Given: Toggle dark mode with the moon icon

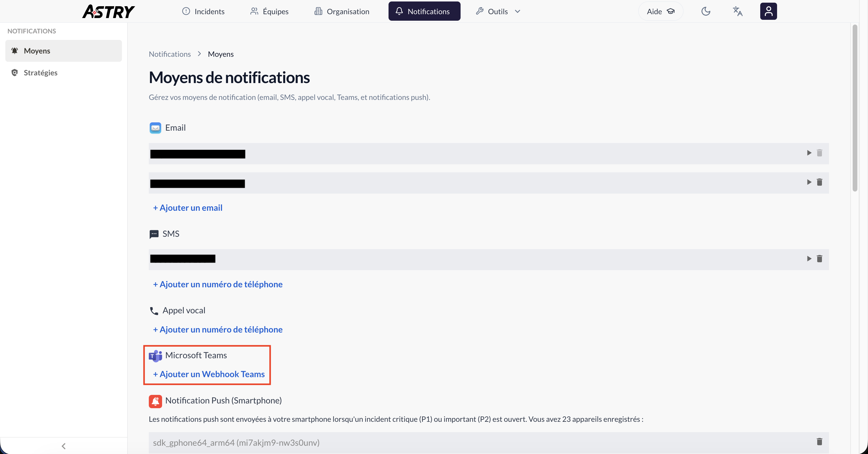Looking at the screenshot, I should pos(706,11).
